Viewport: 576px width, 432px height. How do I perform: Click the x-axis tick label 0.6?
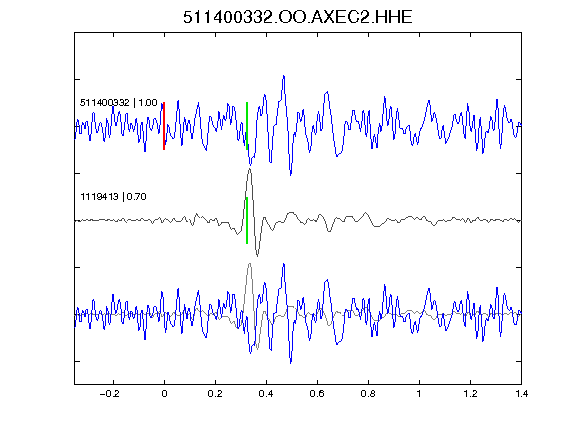[317, 394]
